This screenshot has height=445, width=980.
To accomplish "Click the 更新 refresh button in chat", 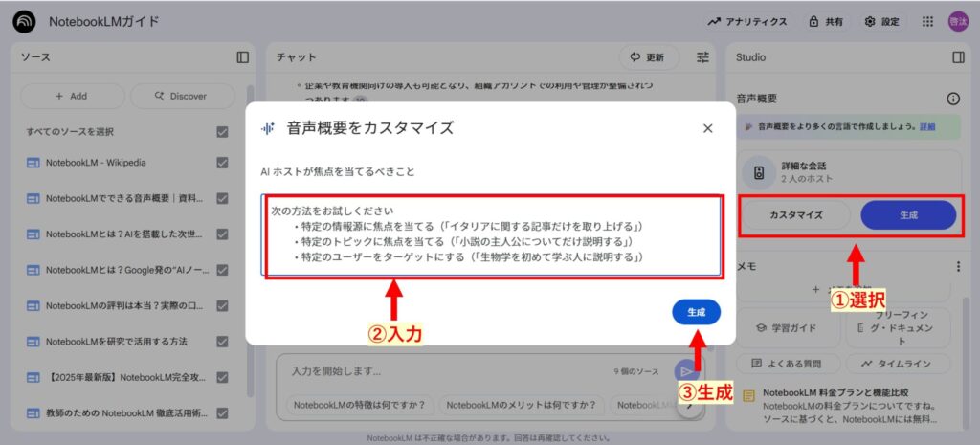I will coord(648,57).
